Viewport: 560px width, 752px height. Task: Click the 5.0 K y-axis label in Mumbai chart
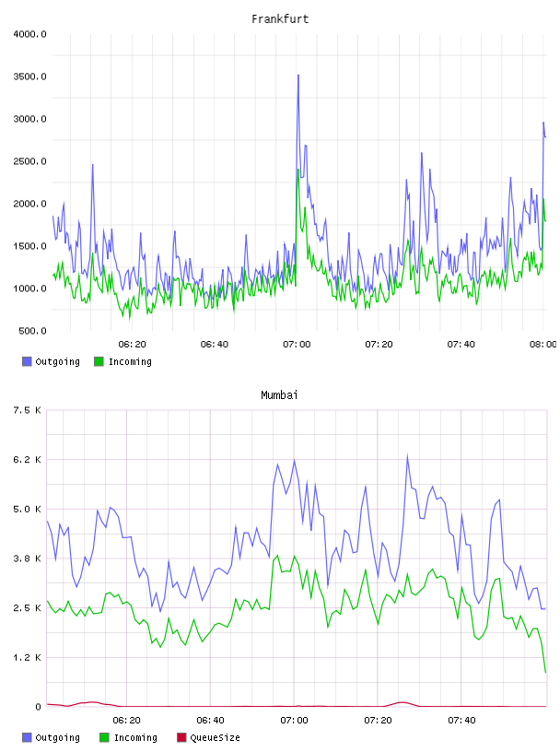click(27, 510)
